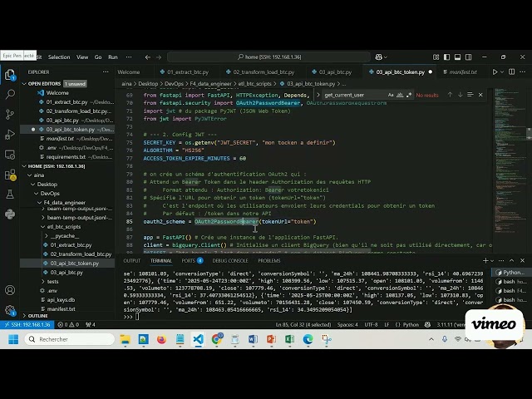The image size is (532, 399).
Task: Toggle the secondary side bar layout
Action: [x=469, y=57]
